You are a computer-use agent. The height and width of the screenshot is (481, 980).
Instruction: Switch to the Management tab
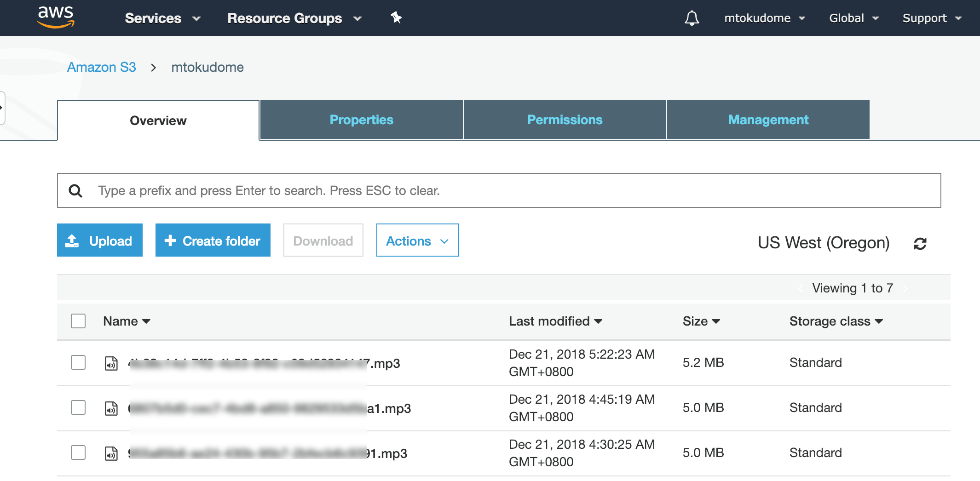(x=768, y=120)
